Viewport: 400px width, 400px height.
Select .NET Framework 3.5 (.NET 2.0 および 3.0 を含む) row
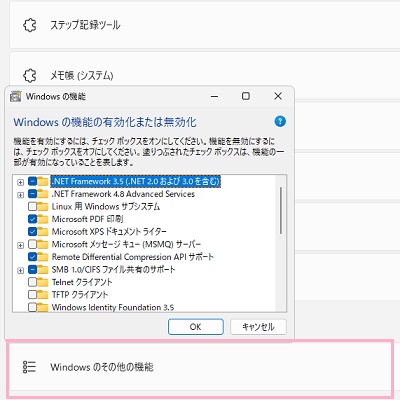(136, 181)
